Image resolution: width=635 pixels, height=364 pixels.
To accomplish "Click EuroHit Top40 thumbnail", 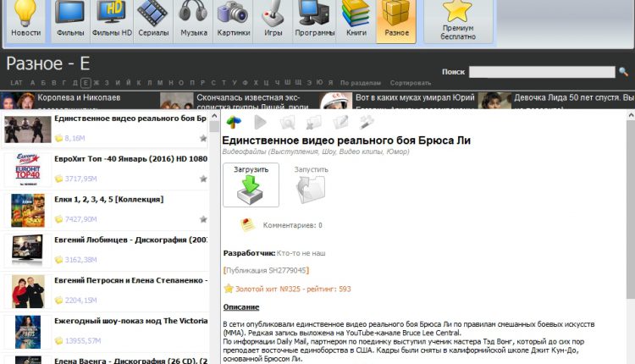I will pyautogui.click(x=28, y=169).
